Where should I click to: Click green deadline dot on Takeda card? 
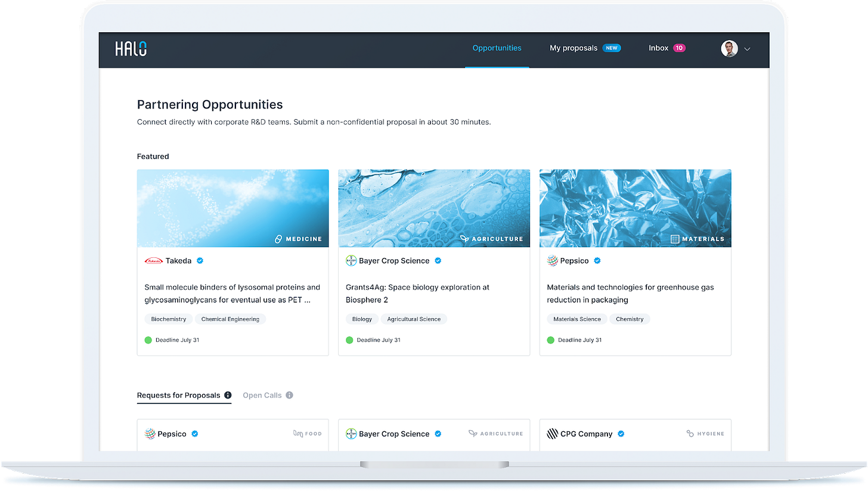pyautogui.click(x=148, y=340)
